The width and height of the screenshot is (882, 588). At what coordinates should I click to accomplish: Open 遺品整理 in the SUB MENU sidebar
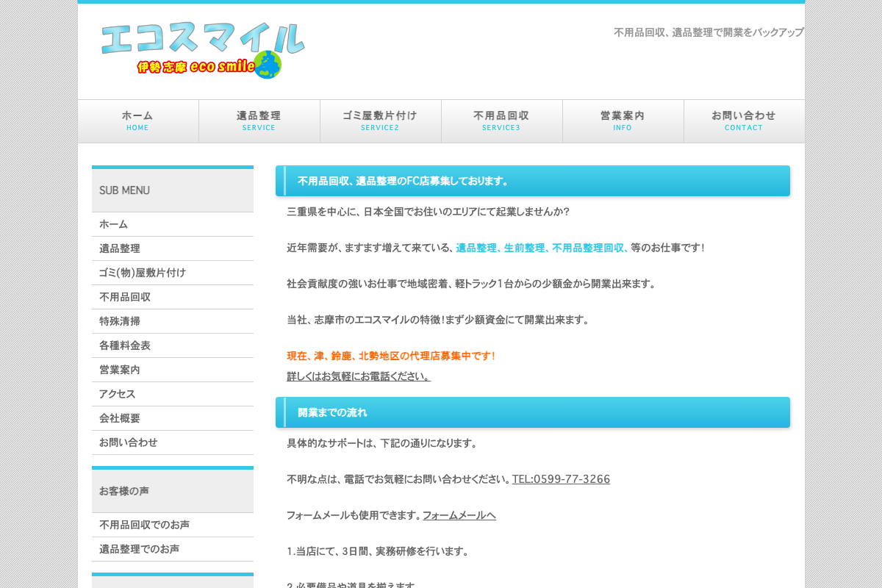click(x=173, y=248)
